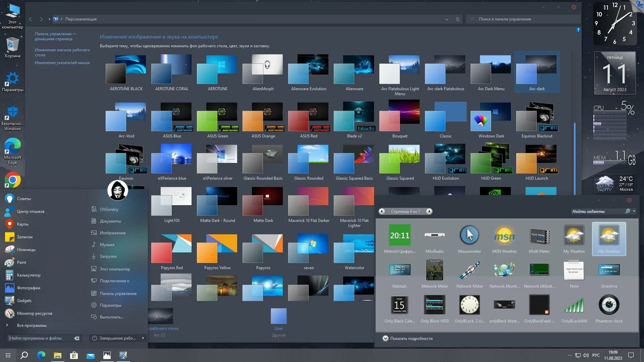Go to next gadgets page
Viewport: 644px width, 362px height.
point(429,211)
